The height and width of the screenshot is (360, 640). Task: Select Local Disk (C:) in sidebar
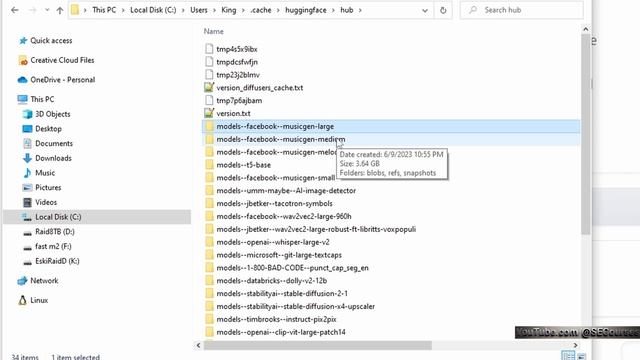[58, 217]
